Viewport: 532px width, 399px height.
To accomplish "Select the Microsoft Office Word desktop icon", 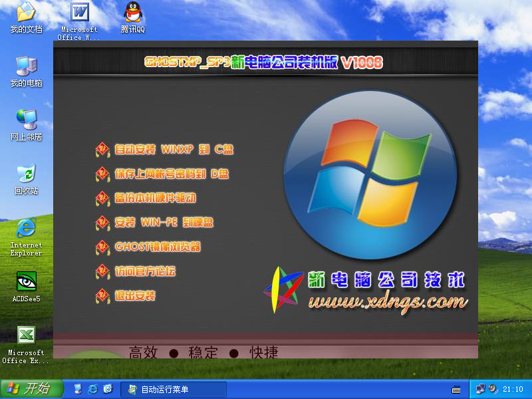I will coord(79,21).
